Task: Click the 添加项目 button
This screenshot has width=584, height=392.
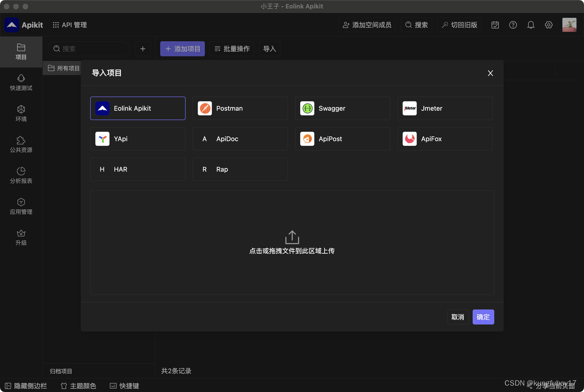Action: [182, 49]
